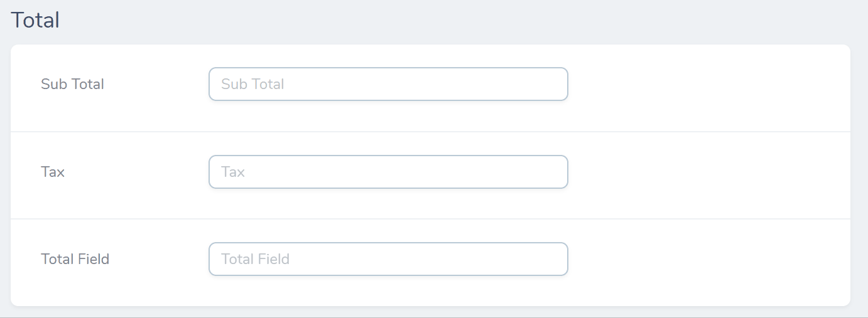Click the Tax placeholder text
The width and height of the screenshot is (868, 318).
click(x=233, y=172)
